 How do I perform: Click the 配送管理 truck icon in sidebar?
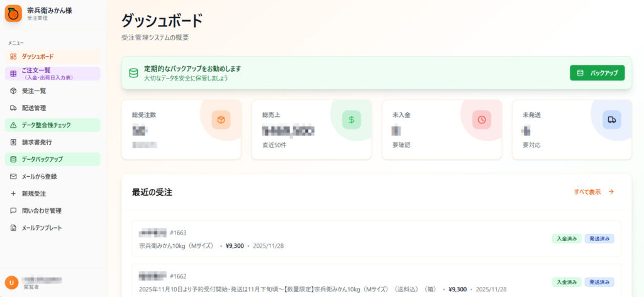point(13,108)
